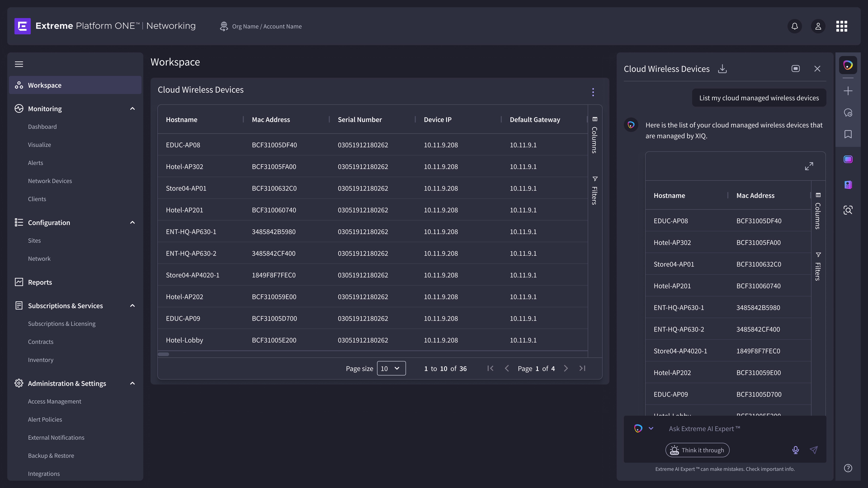Image resolution: width=868 pixels, height=488 pixels.
Task: Start a new chat with plus icon
Action: (x=848, y=91)
